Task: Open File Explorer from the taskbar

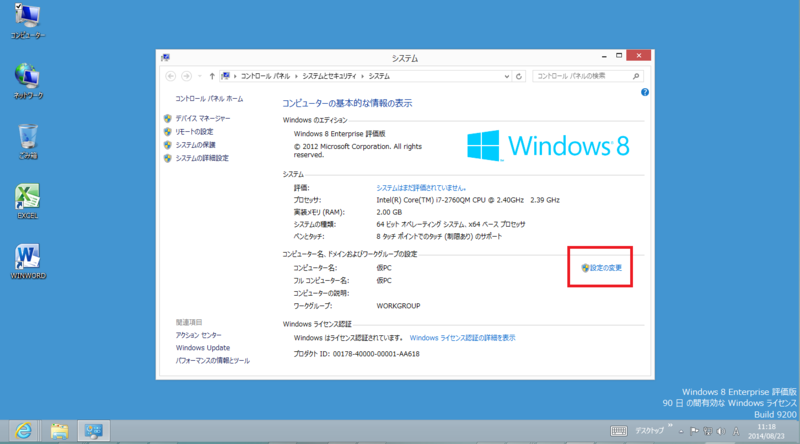Action: (x=59, y=431)
